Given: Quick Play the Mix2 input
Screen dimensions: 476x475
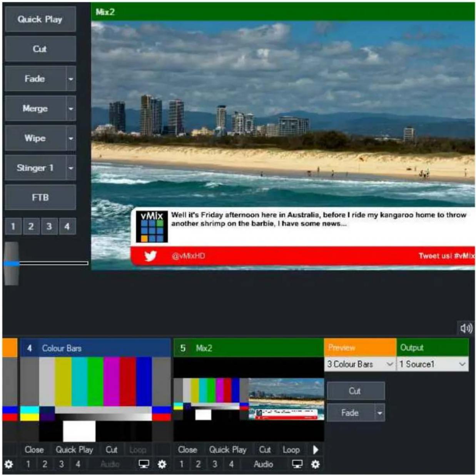Looking at the screenshot, I should (228, 450).
